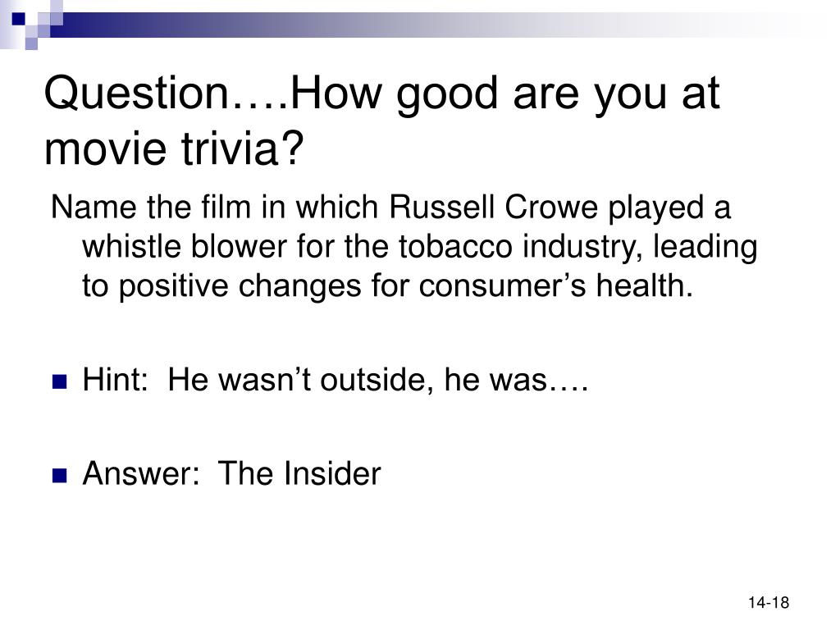The width and height of the screenshot is (840, 630).
Task: Click the hint text "He wasn't outside, he was…."
Action: coord(378,381)
